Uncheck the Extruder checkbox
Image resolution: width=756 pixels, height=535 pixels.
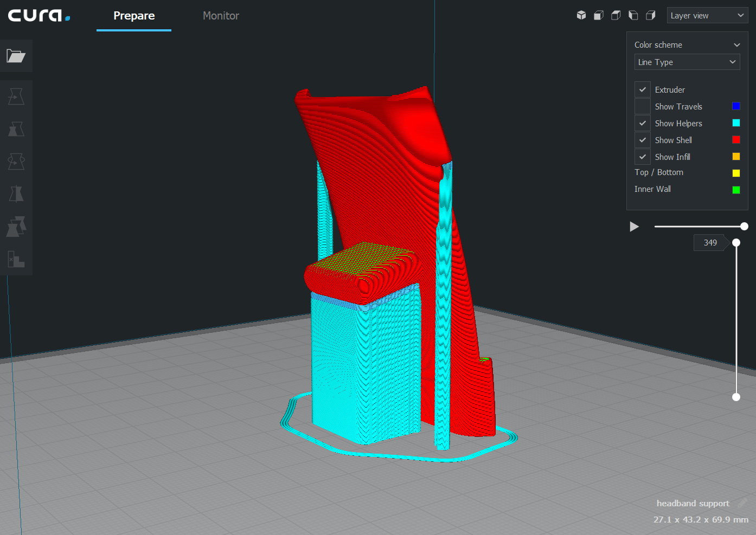point(643,89)
